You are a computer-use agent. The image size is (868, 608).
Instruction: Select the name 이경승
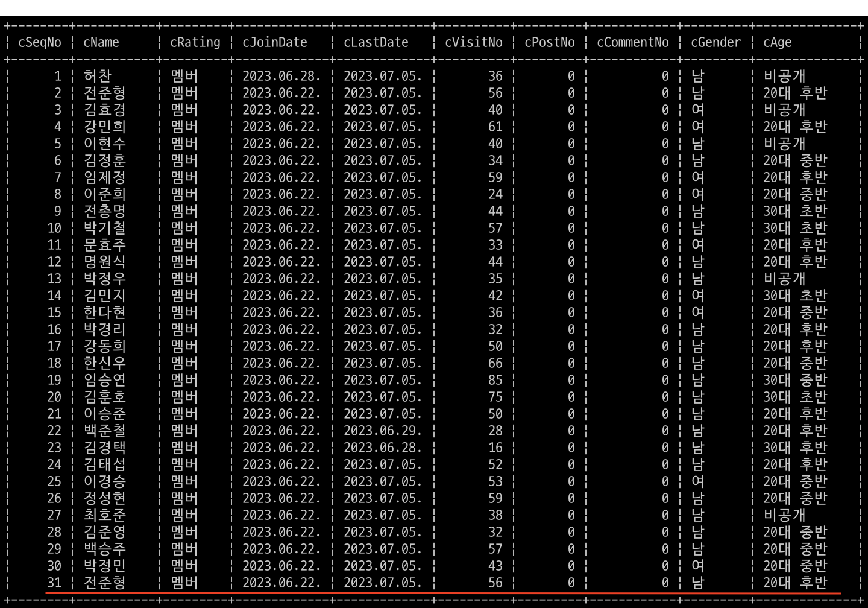(x=105, y=481)
